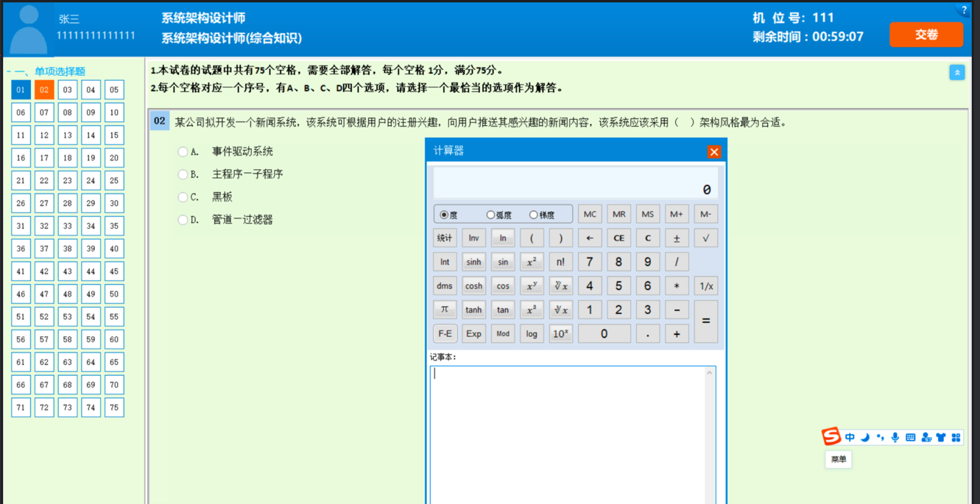The height and width of the screenshot is (504, 980).
Task: Click the cube root of x key
Action: click(560, 310)
